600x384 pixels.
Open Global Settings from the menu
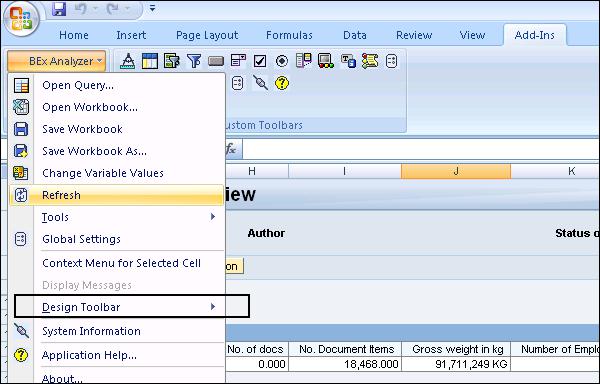116,239
